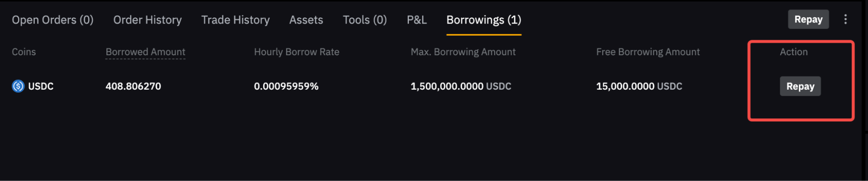This screenshot has width=868, height=181.
Task: Open the Order History tab
Action: coord(147,20)
